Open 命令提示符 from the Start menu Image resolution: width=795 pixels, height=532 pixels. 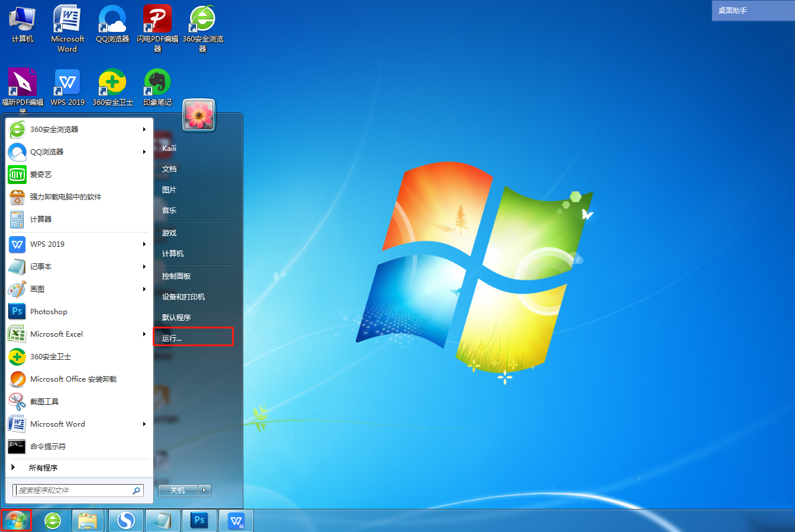click(x=79, y=446)
